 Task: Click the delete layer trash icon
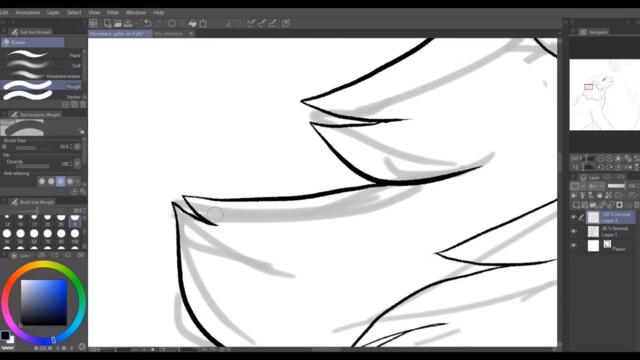pos(637,205)
